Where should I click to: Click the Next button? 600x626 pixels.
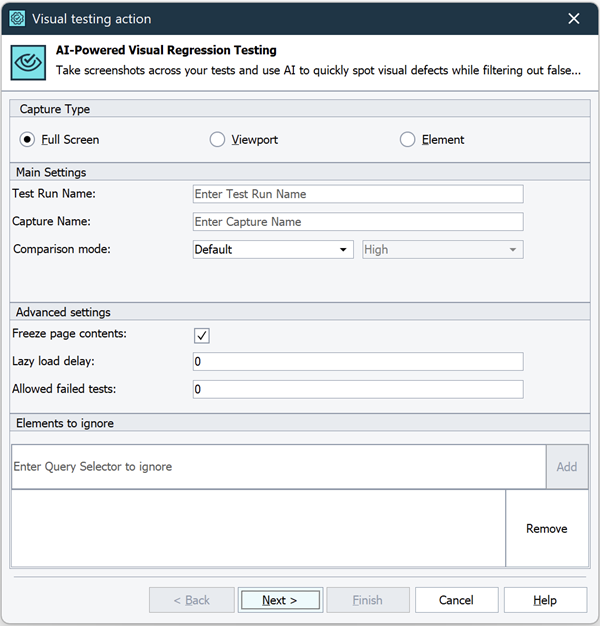coord(280,600)
